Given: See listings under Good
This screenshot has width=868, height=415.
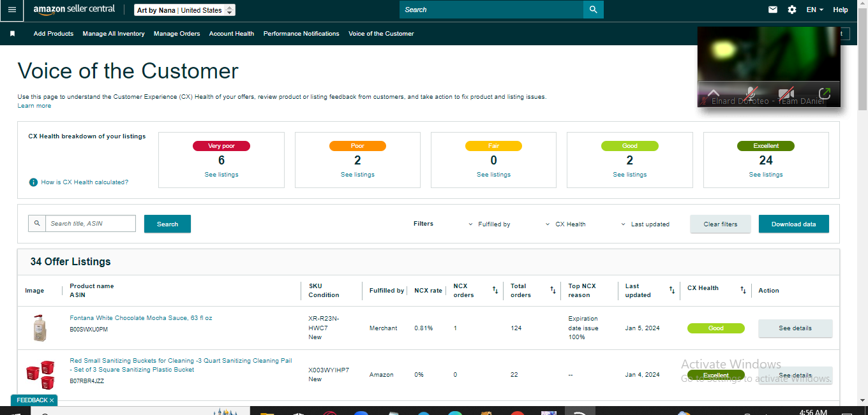Looking at the screenshot, I should click(630, 175).
